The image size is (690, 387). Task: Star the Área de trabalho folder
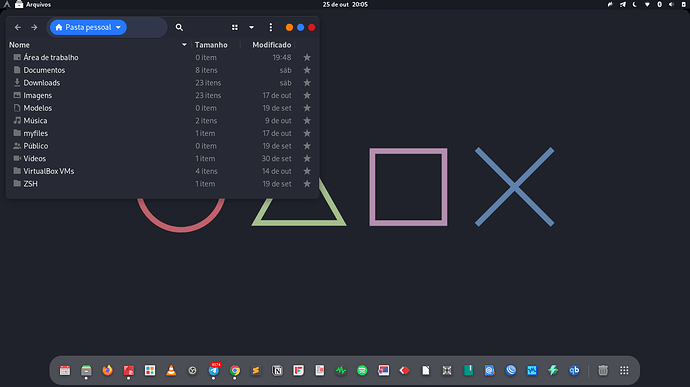(307, 58)
